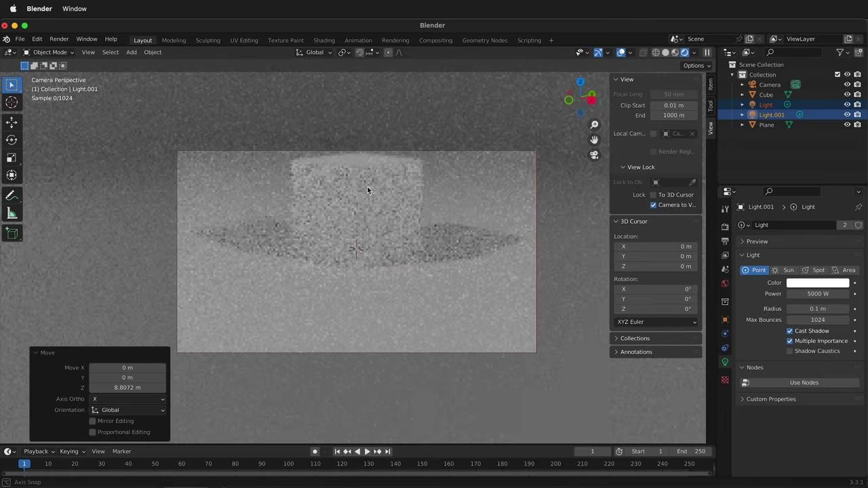Image resolution: width=868 pixels, height=488 pixels.
Task: Disable Multiple Importance checkbox
Action: click(790, 341)
